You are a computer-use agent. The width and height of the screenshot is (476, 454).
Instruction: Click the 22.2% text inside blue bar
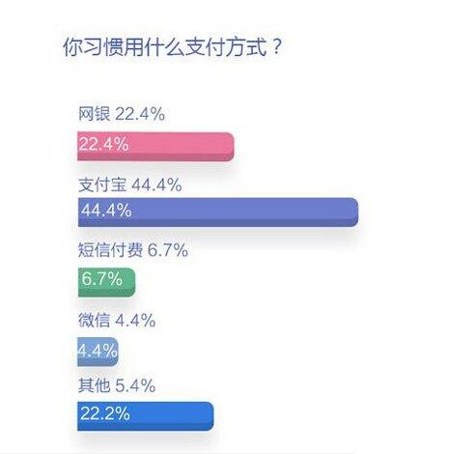pos(105,413)
